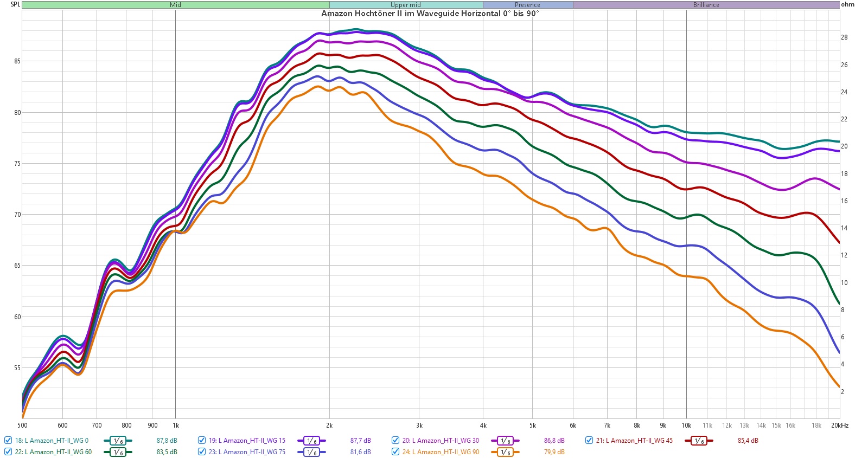
Task: Click the ohm axis label
Action: [847, 4]
